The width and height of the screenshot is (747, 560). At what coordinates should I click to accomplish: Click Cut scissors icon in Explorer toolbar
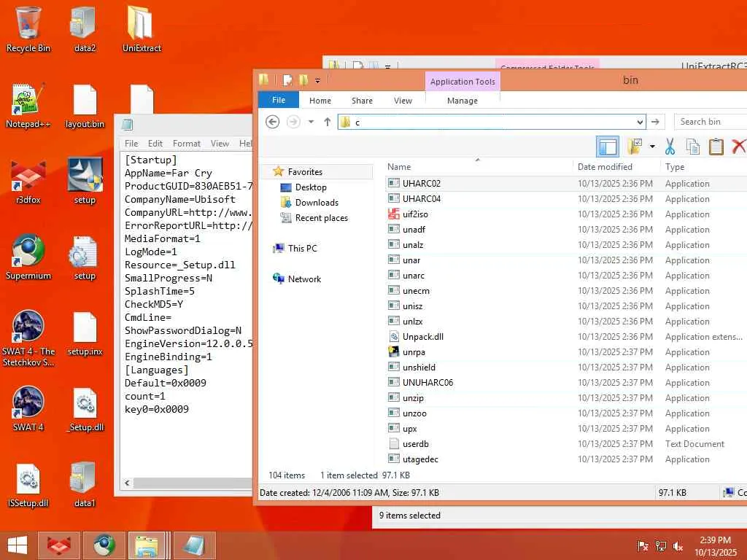(670, 146)
